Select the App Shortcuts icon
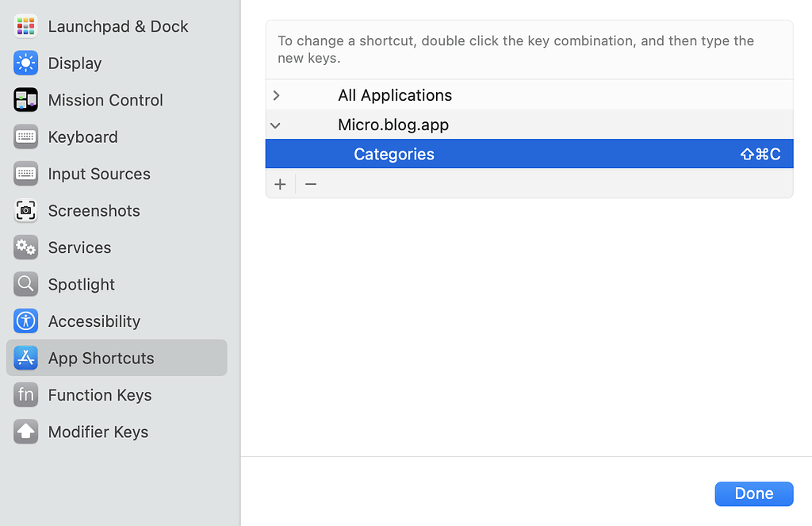The width and height of the screenshot is (812, 526). tap(25, 358)
